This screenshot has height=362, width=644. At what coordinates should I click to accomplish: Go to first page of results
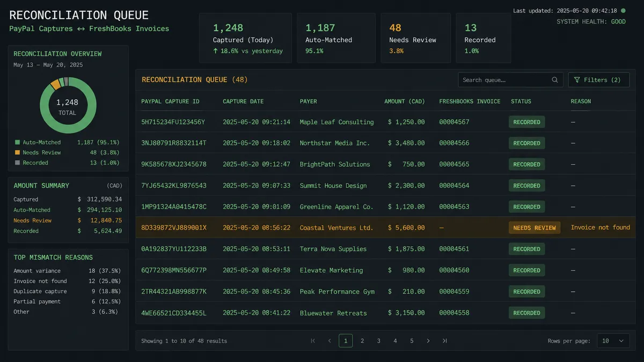(x=313, y=341)
